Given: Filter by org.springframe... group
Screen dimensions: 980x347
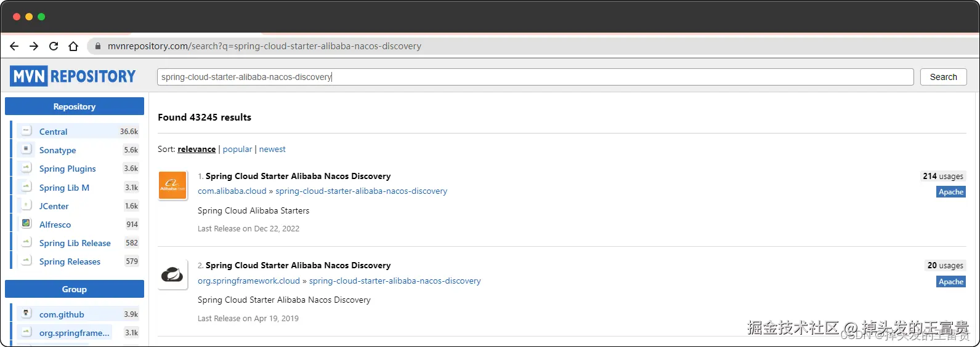Looking at the screenshot, I should point(75,333).
